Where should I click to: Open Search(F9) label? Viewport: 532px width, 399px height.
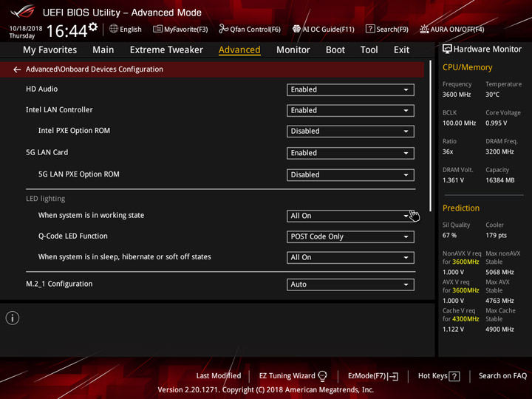(x=392, y=30)
